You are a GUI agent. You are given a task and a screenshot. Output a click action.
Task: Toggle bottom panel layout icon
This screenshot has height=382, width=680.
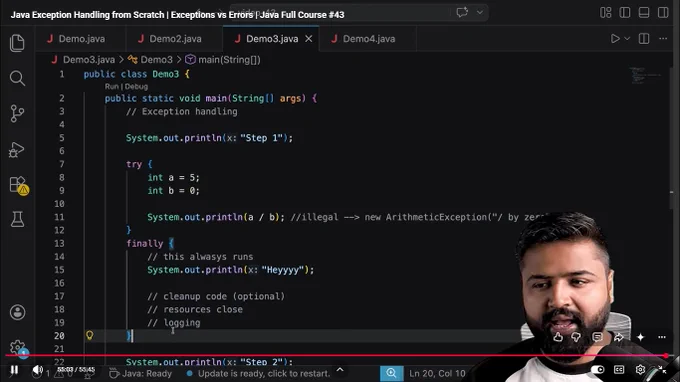tap(644, 13)
